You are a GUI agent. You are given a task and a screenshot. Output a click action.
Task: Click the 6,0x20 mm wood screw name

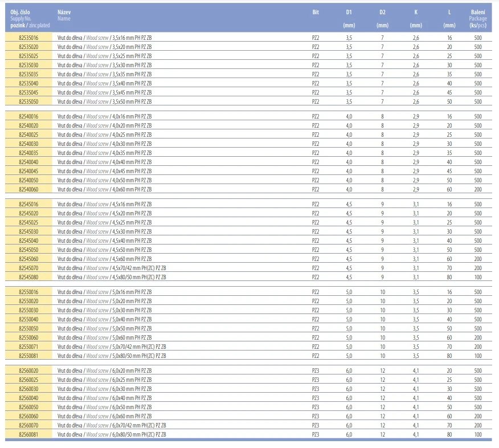point(104,370)
